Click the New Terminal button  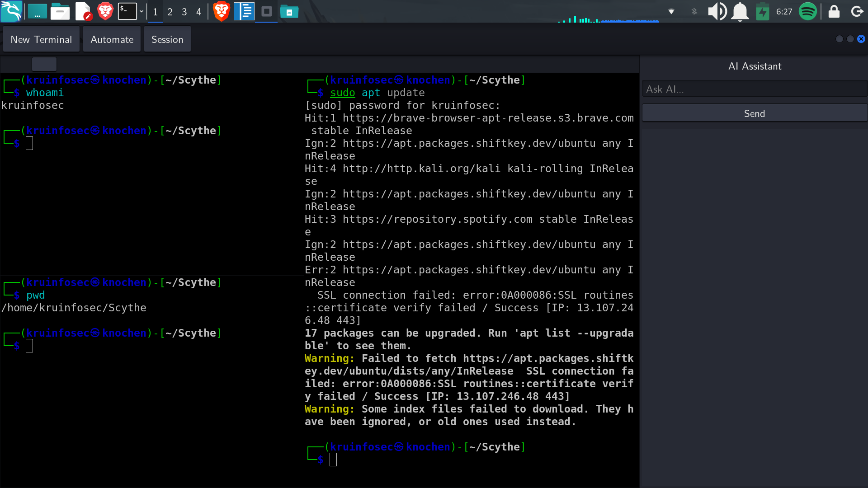click(x=41, y=39)
